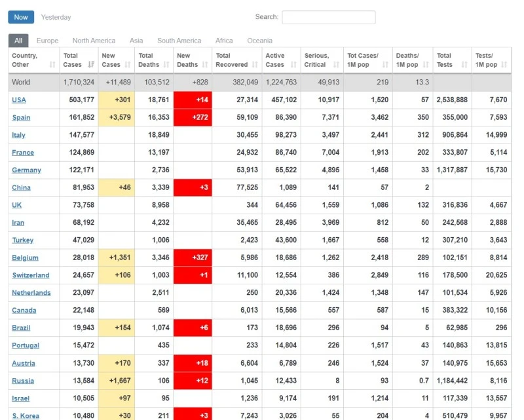The width and height of the screenshot is (524, 420).
Task: Sort using Country, Other header arrows
Action: click(x=52, y=65)
